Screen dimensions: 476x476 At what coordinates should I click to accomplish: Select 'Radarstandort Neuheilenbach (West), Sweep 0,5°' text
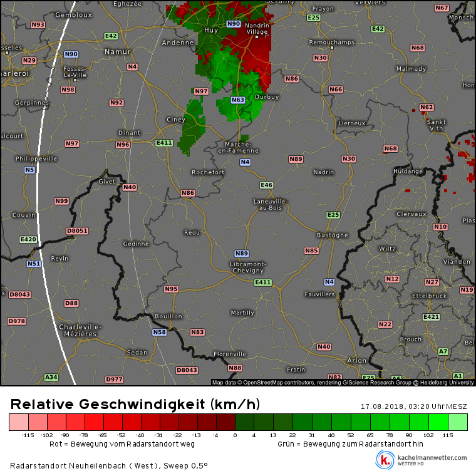pos(109,466)
